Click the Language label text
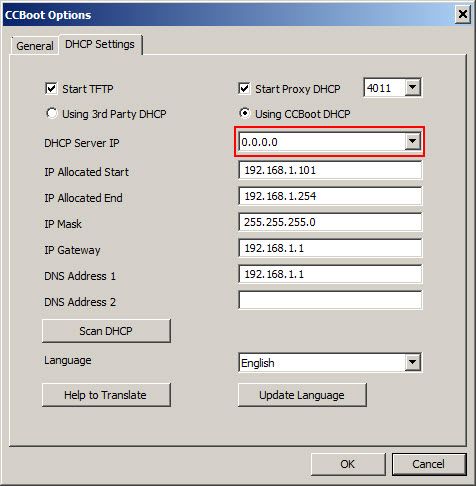Image resolution: width=476 pixels, height=486 pixels. (68, 360)
